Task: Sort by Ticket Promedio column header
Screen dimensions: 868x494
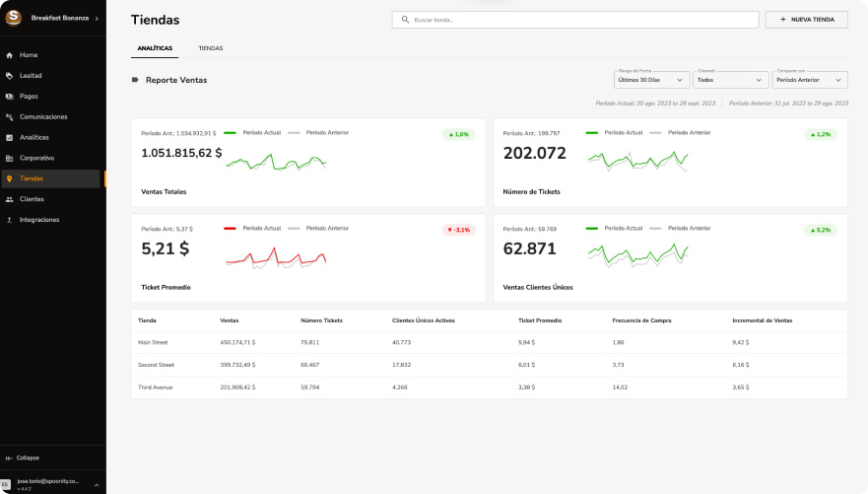Action: tap(540, 320)
